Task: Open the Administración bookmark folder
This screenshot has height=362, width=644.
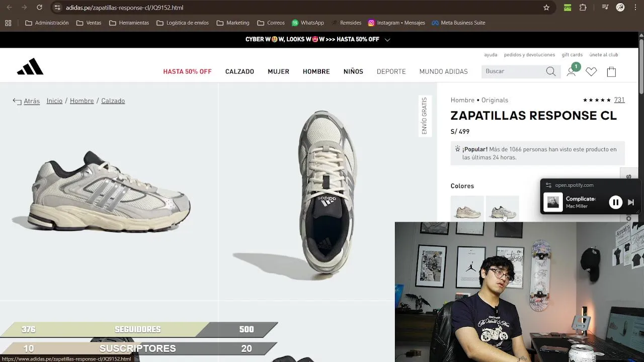Action: click(47, 23)
